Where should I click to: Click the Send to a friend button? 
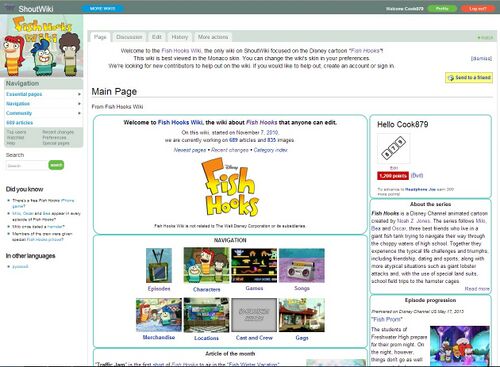[x=469, y=78]
